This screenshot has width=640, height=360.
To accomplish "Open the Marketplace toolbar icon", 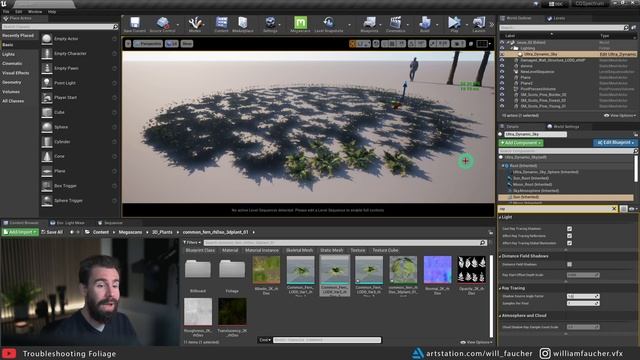I will 243,22.
